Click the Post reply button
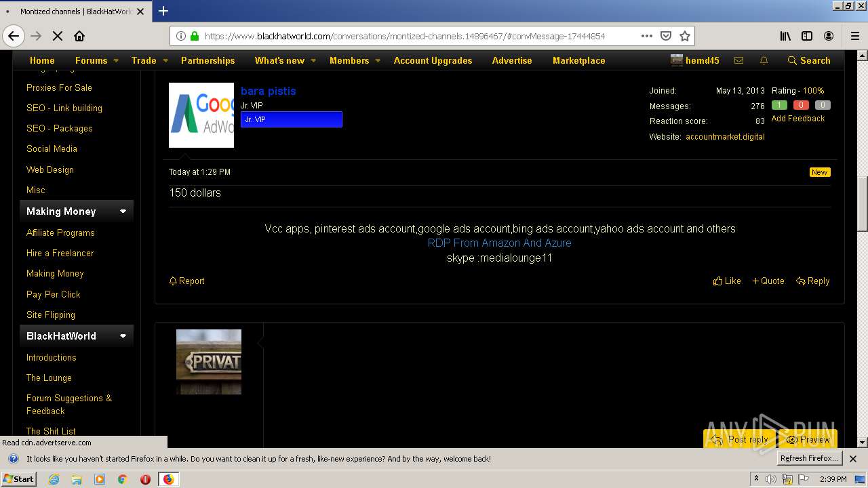868x488 pixels. pos(741,439)
